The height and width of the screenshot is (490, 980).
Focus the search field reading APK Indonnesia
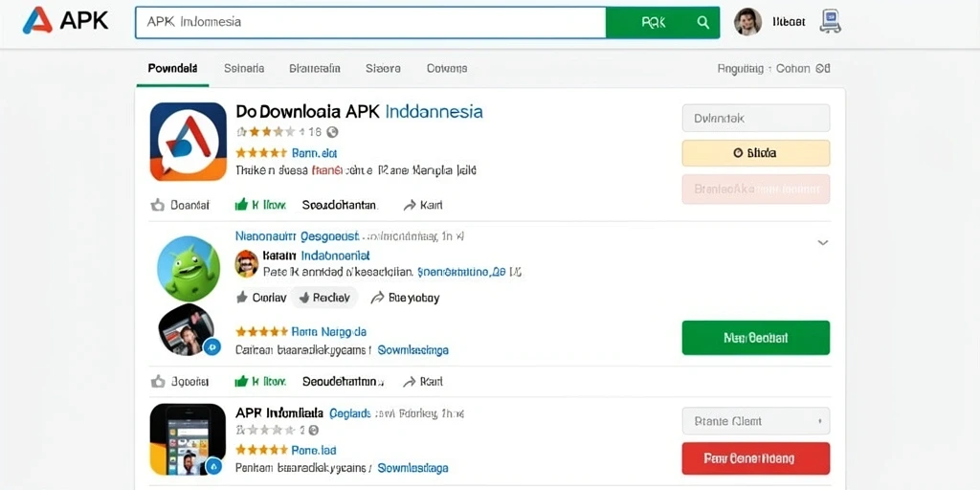370,23
